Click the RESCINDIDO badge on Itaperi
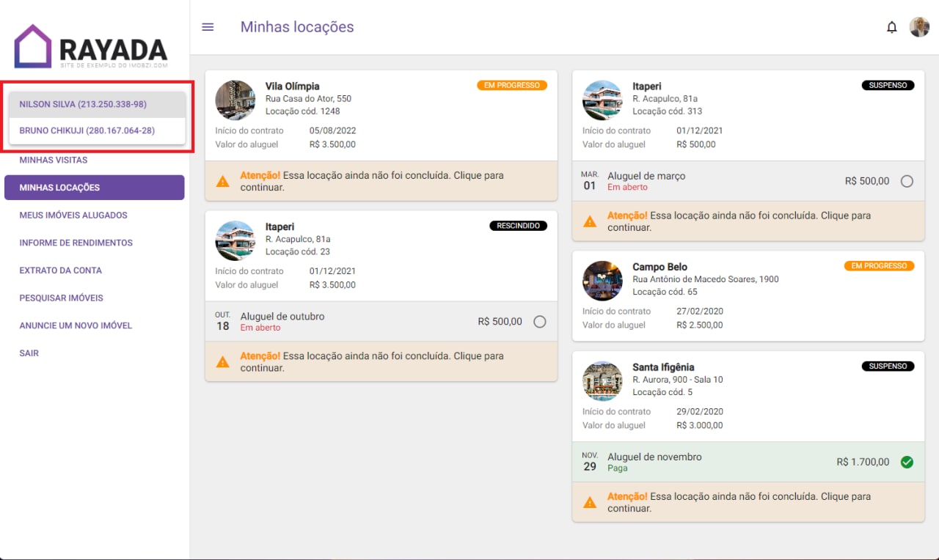This screenshot has width=939, height=560. click(x=519, y=226)
